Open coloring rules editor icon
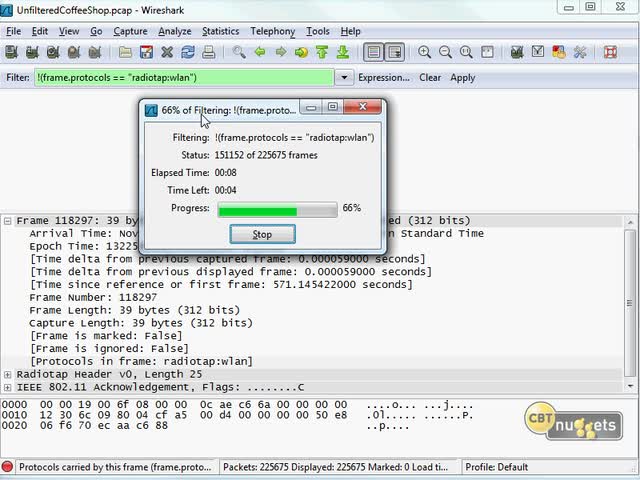This screenshot has width=640, height=480. pos(559,52)
